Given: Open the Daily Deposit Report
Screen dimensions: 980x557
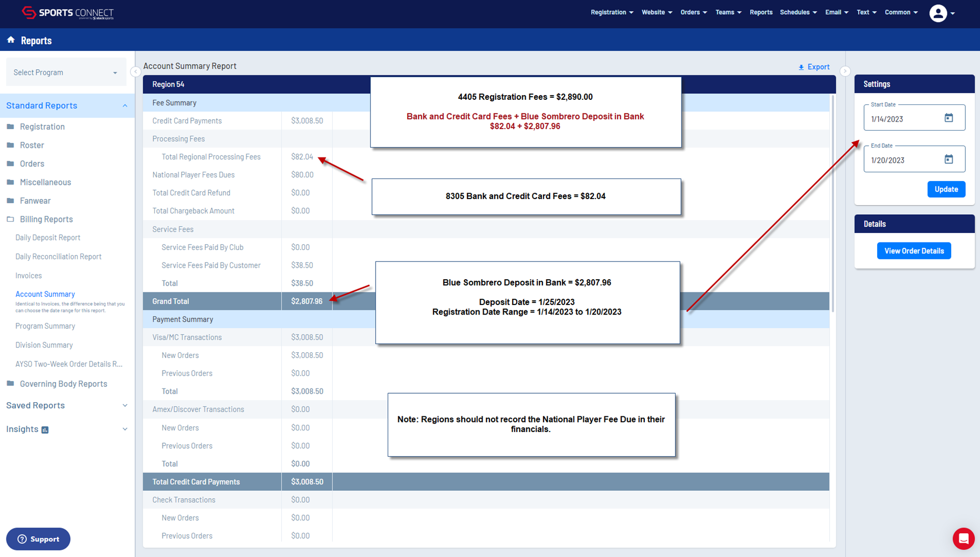Looking at the screenshot, I should tap(48, 238).
